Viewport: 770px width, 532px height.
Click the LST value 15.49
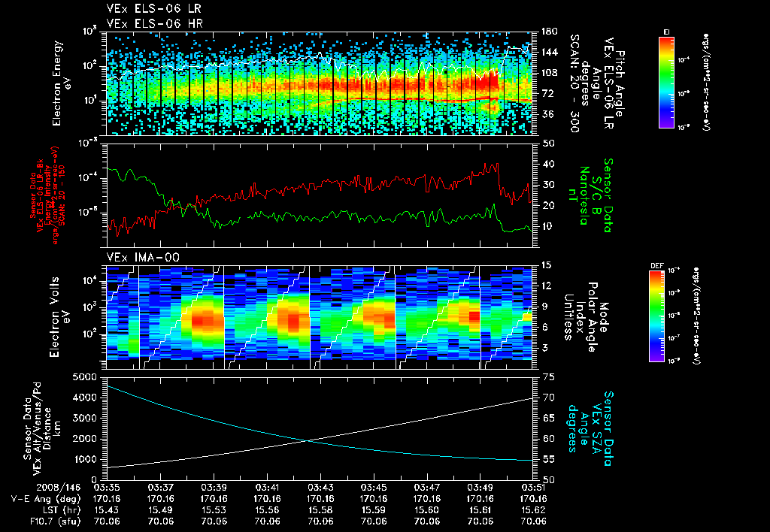160,510
